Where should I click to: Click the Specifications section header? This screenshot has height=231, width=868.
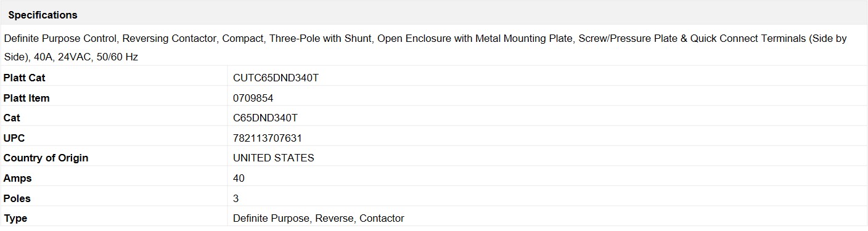pos(43,15)
